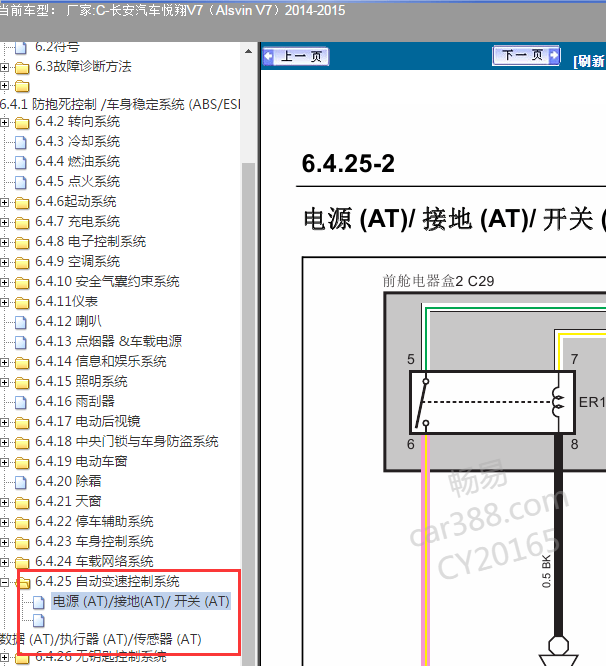Click the 6.4.20 除霜 page icon
This screenshot has width=606, height=666.
pyautogui.click(x=20, y=482)
